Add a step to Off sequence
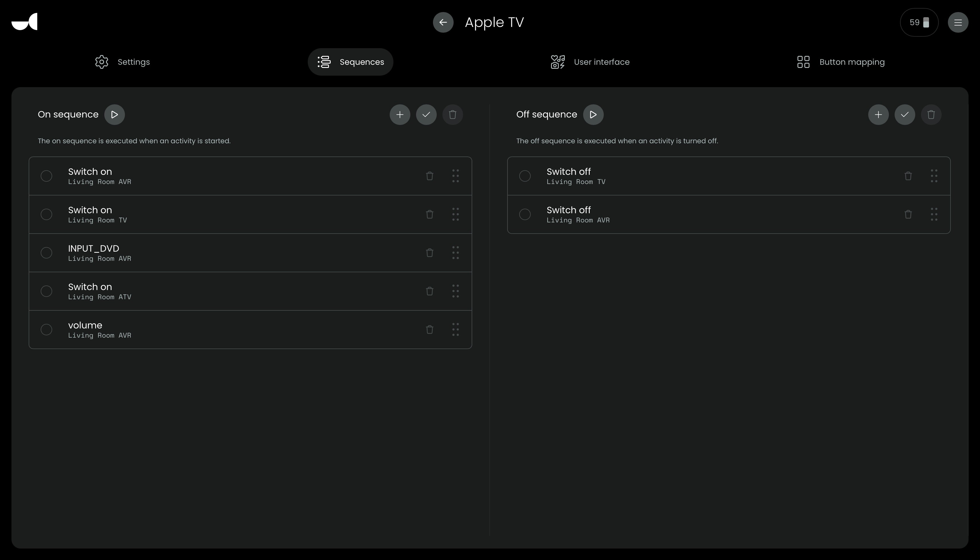Screen dimensions: 980x560 tap(878, 115)
